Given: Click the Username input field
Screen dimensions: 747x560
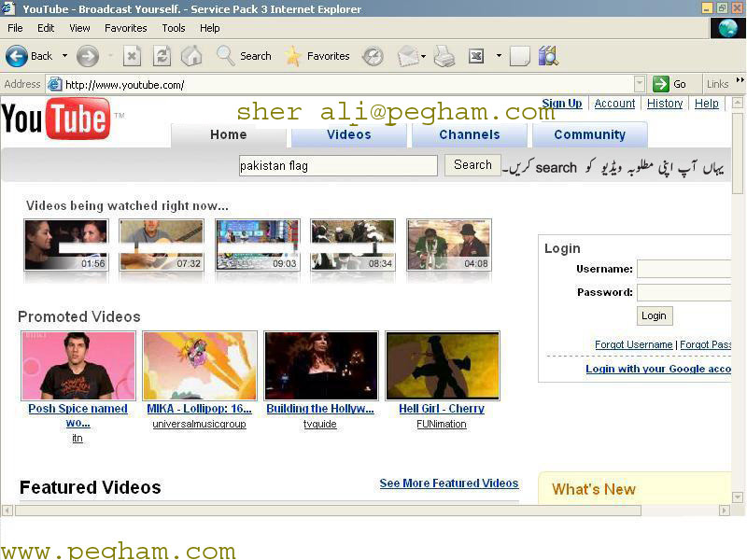Looking at the screenshot, I should click(684, 269).
